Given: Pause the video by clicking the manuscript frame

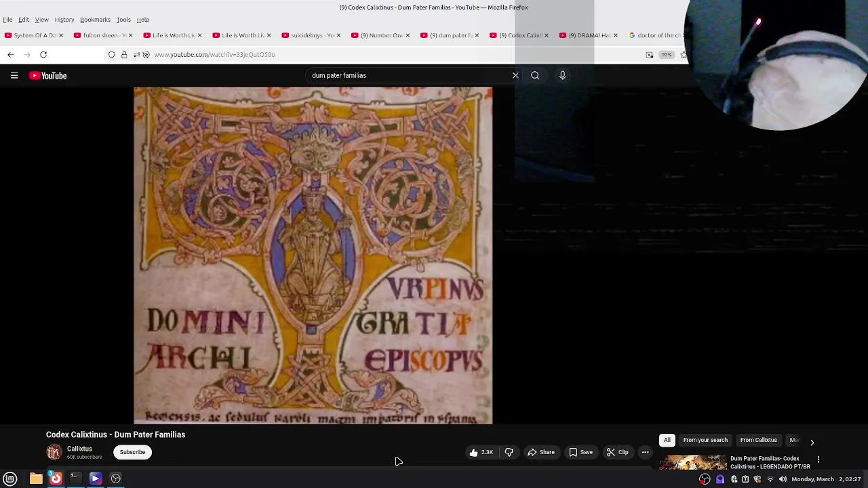Looking at the screenshot, I should point(313,255).
